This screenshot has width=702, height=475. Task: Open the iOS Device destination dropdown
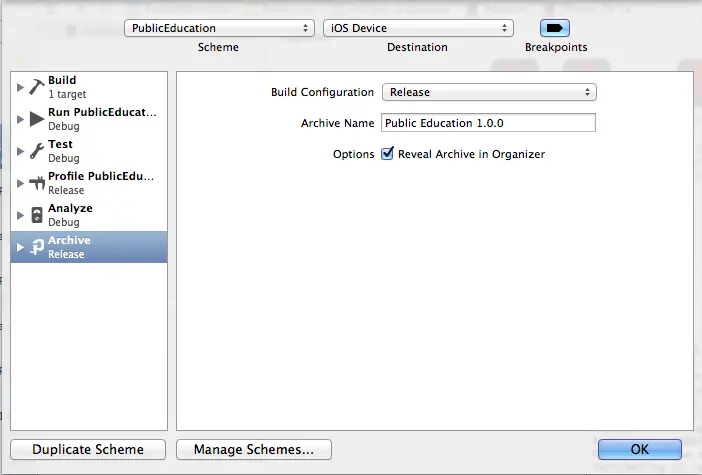[x=418, y=28]
